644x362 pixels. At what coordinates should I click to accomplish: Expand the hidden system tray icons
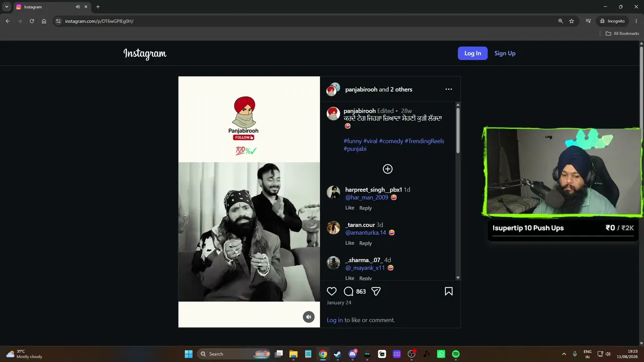click(564, 354)
